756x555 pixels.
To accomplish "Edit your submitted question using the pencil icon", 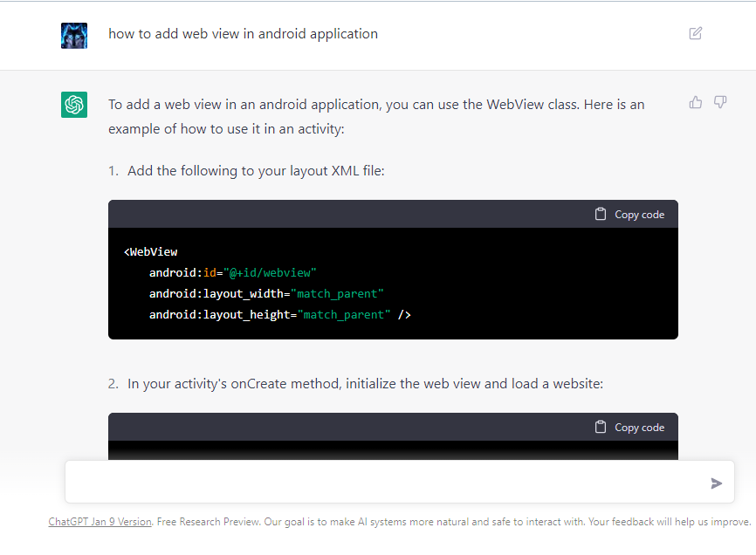I will (695, 33).
